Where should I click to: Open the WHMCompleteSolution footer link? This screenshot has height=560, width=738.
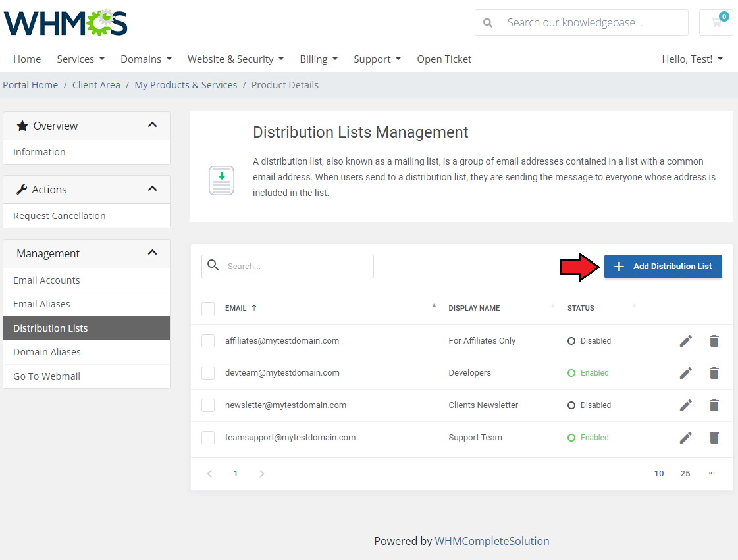492,541
